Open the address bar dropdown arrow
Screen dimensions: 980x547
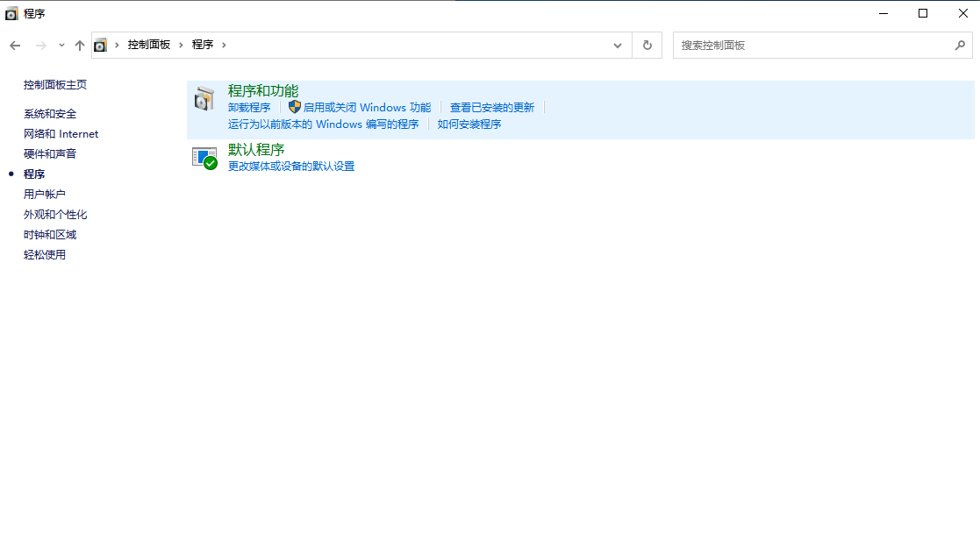617,44
